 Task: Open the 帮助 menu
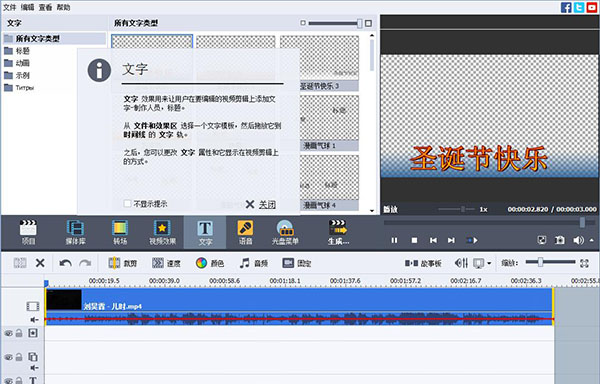[63, 7]
